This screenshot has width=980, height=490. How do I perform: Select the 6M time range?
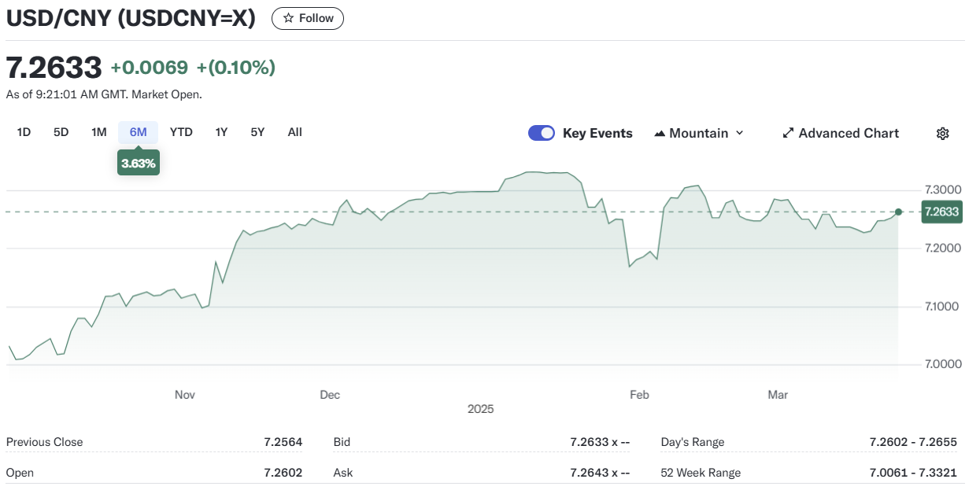point(139,132)
